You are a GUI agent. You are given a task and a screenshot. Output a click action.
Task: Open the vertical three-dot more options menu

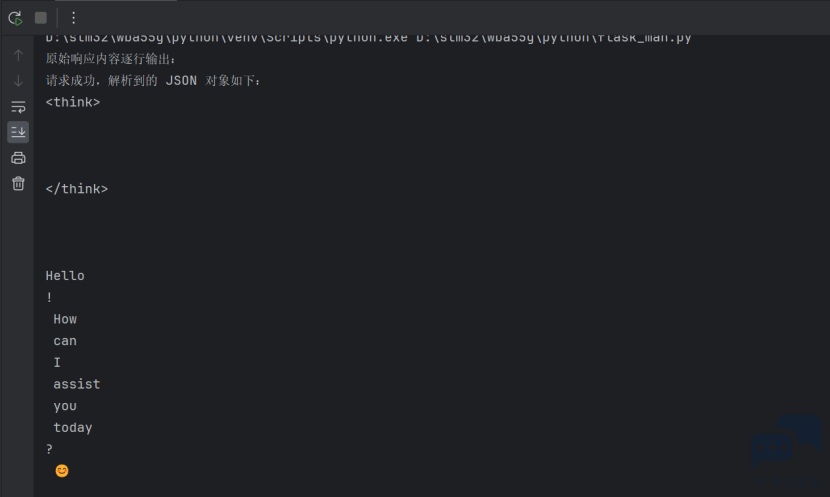[x=74, y=18]
